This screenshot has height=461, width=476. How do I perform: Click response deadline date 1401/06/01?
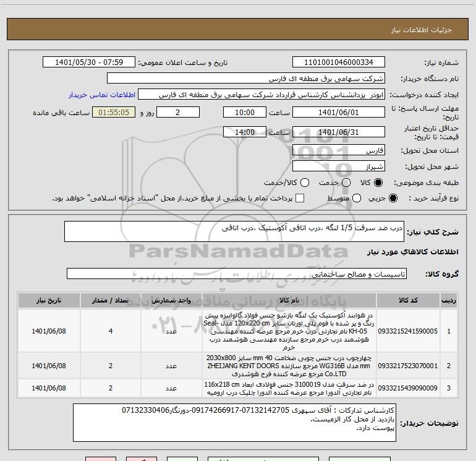339,112
